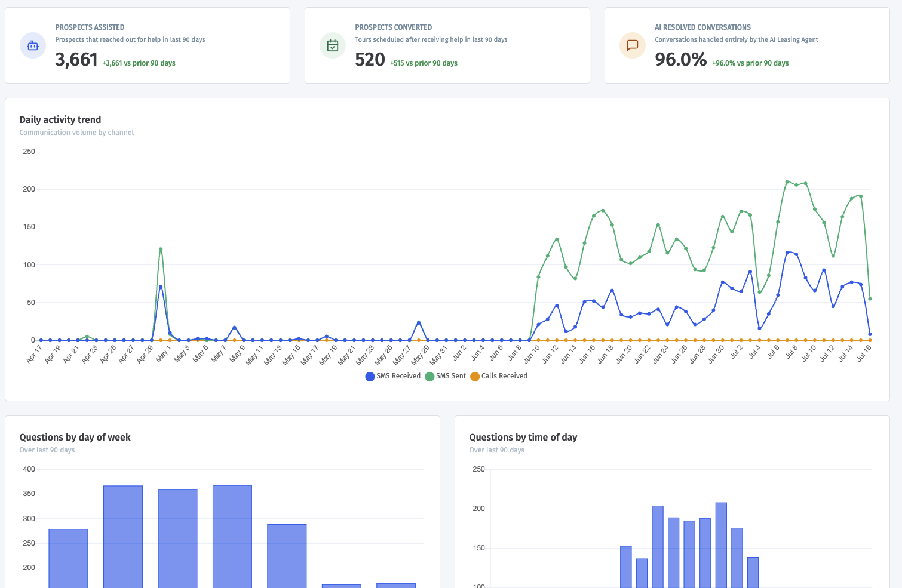Click the 96.0% AI resolved value
902x588 pixels.
click(681, 60)
